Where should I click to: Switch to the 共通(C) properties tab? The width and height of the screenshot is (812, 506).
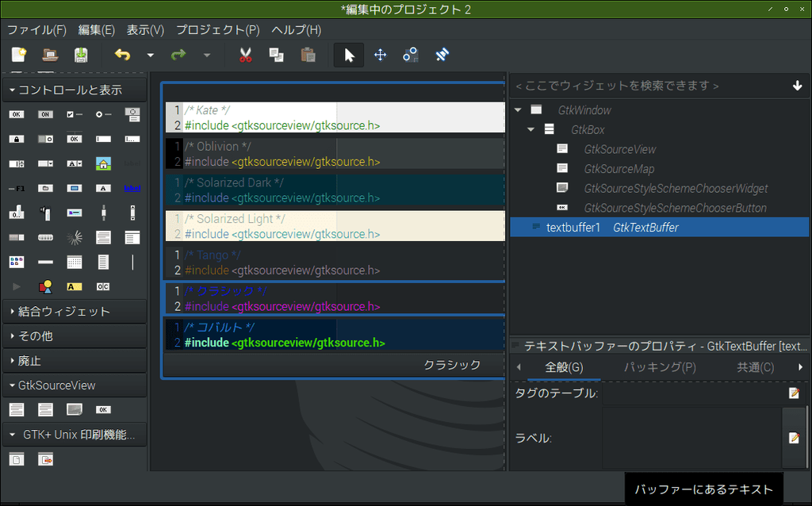click(756, 367)
